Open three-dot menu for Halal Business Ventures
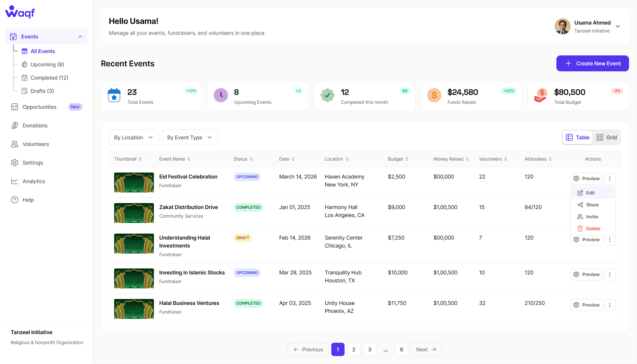637x364 pixels. [609, 305]
